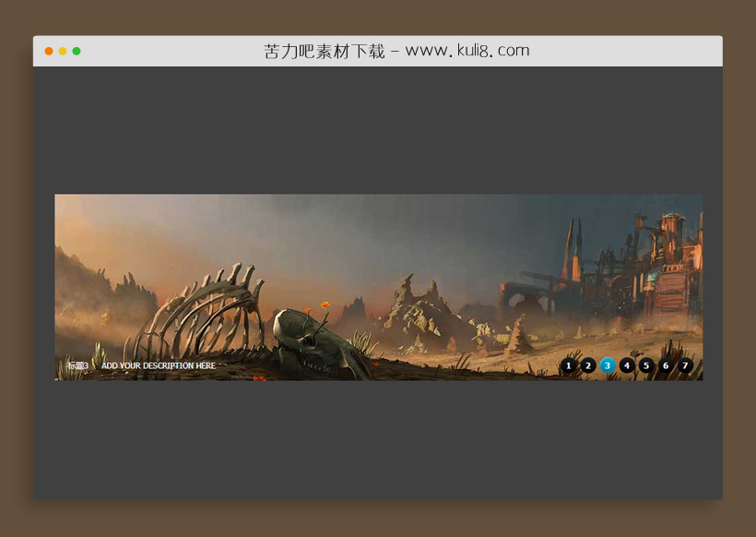This screenshot has height=537, width=756.
Task: Click the 标题3 slide caption title
Action: coord(77,366)
